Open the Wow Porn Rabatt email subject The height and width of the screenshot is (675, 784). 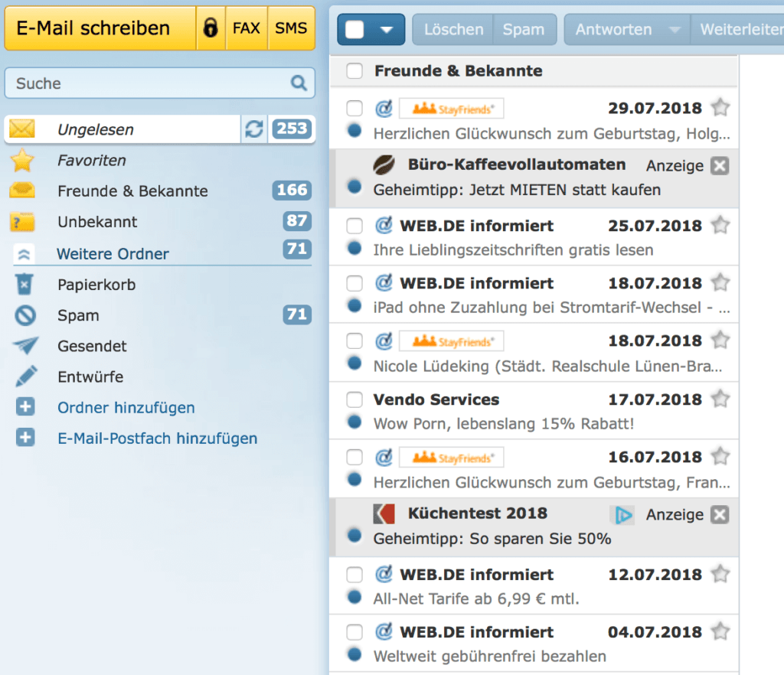pos(504,424)
